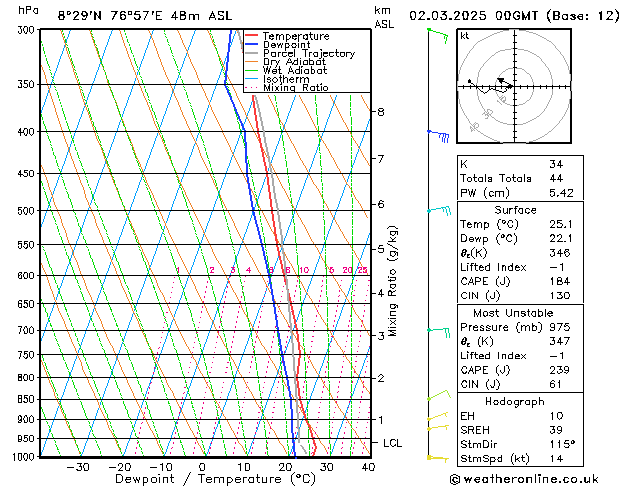Click the Hodograph section header in table
Image resolution: width=629 pixels, height=486 pixels.
click(515, 400)
